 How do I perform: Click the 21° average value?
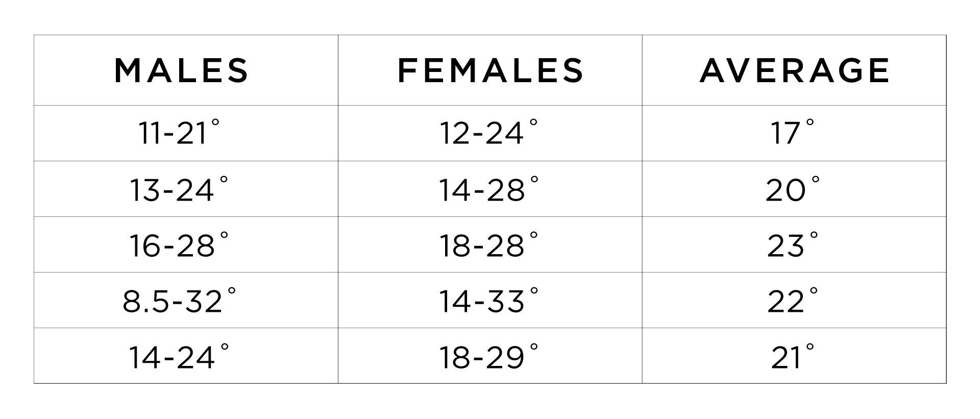coord(792,356)
